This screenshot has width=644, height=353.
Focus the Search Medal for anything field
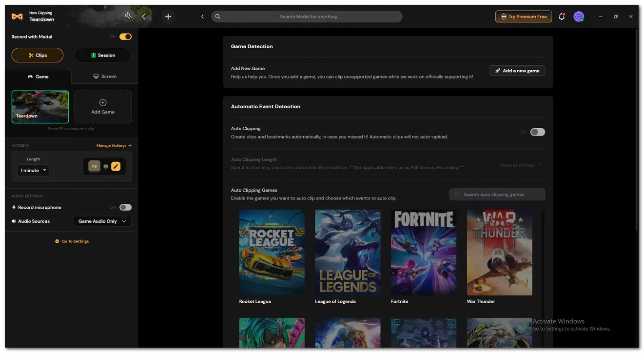tap(307, 17)
